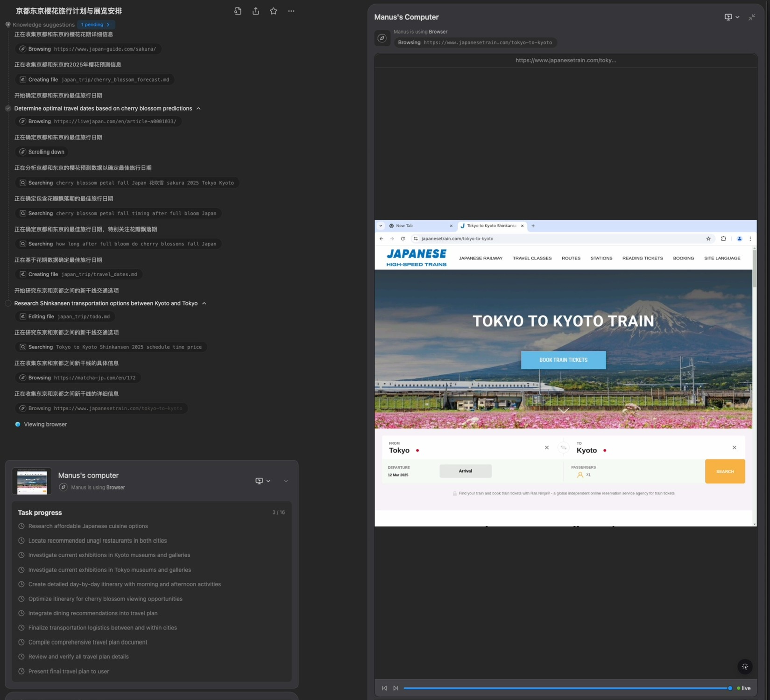Bookmark the page with browser star icon
The height and width of the screenshot is (700, 770).
(708, 238)
